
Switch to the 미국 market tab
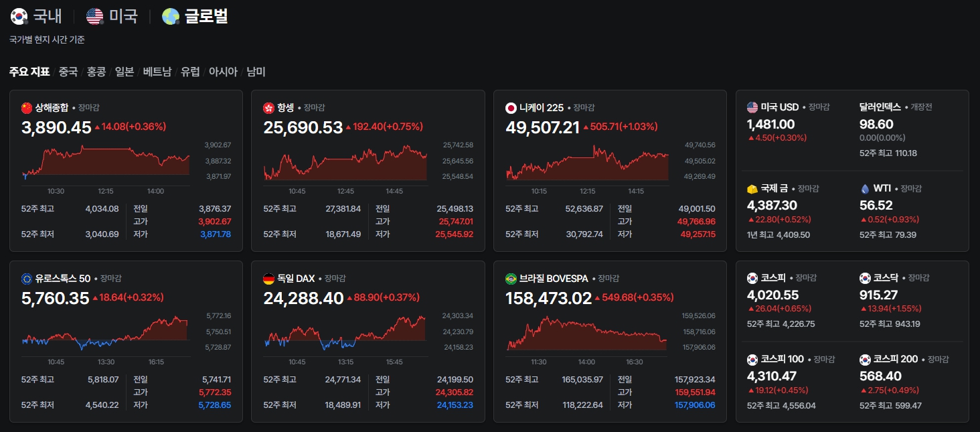pos(124,16)
